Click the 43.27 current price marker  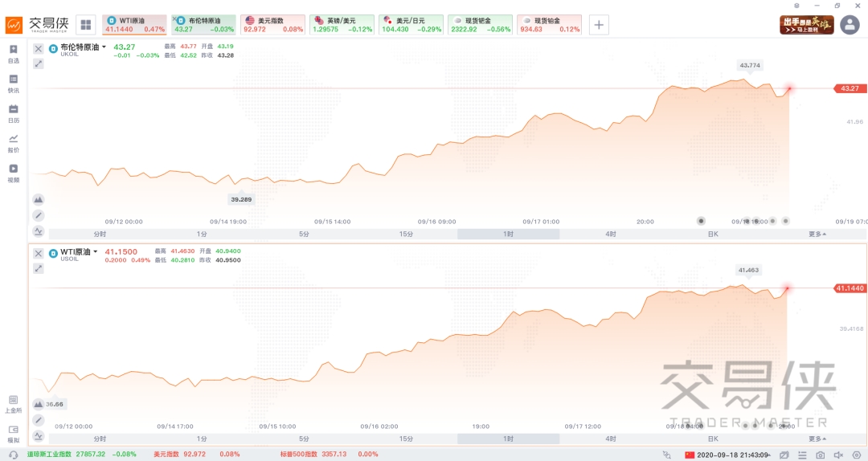point(849,88)
